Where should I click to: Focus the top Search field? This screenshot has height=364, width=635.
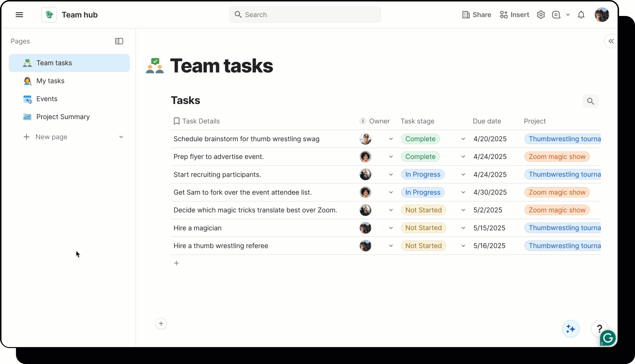[x=305, y=15]
